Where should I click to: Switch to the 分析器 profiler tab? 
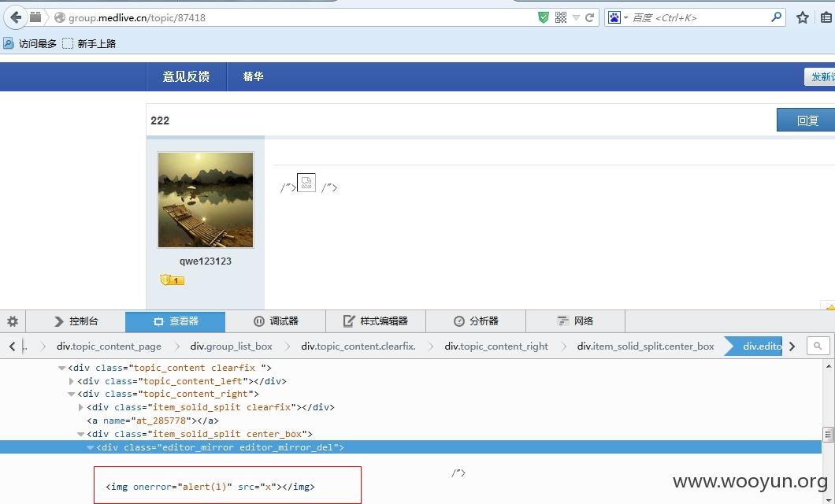tap(476, 321)
